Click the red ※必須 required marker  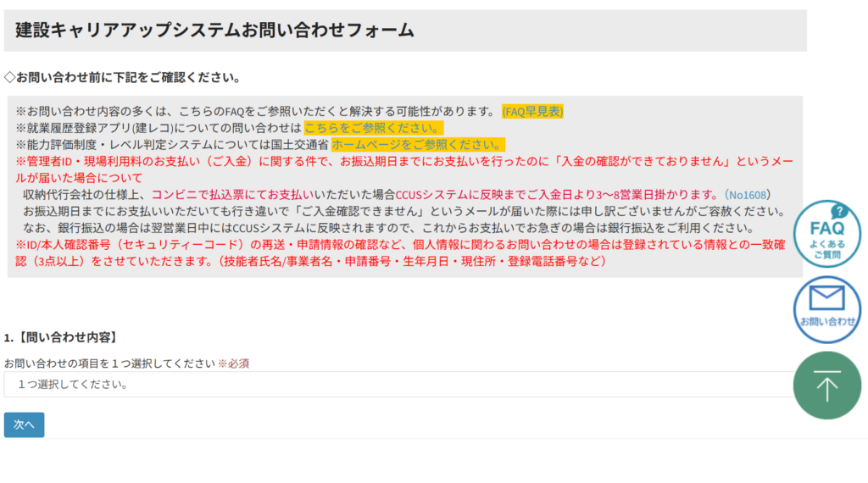click(233, 364)
